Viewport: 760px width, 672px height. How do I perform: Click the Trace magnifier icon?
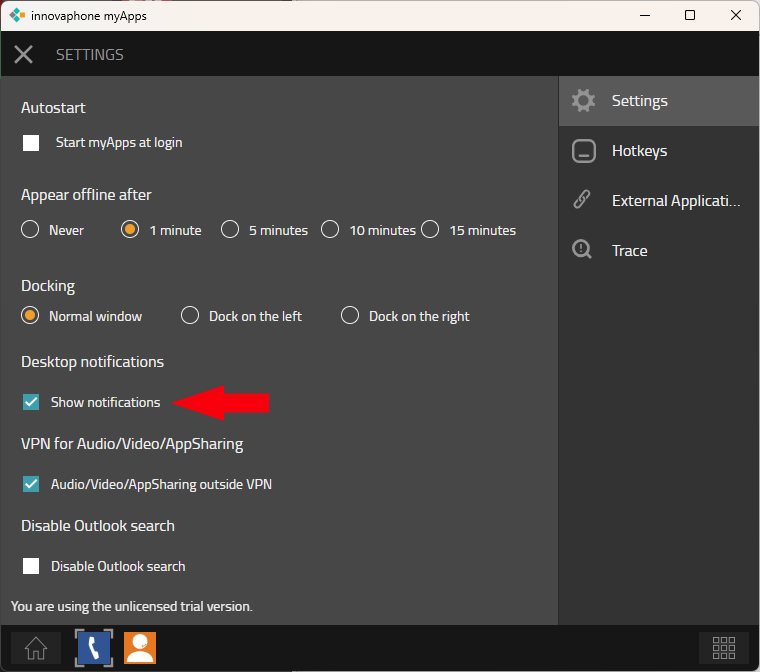click(x=582, y=251)
